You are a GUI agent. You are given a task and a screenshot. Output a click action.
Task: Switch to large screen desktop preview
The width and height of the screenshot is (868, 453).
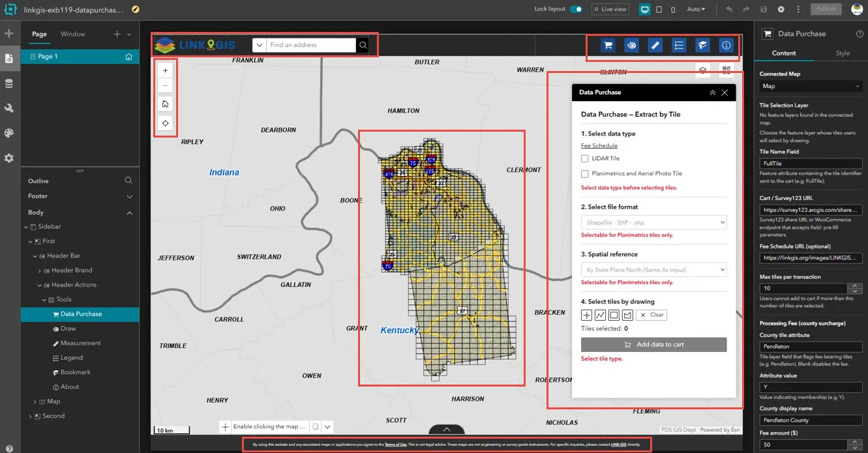645,9
